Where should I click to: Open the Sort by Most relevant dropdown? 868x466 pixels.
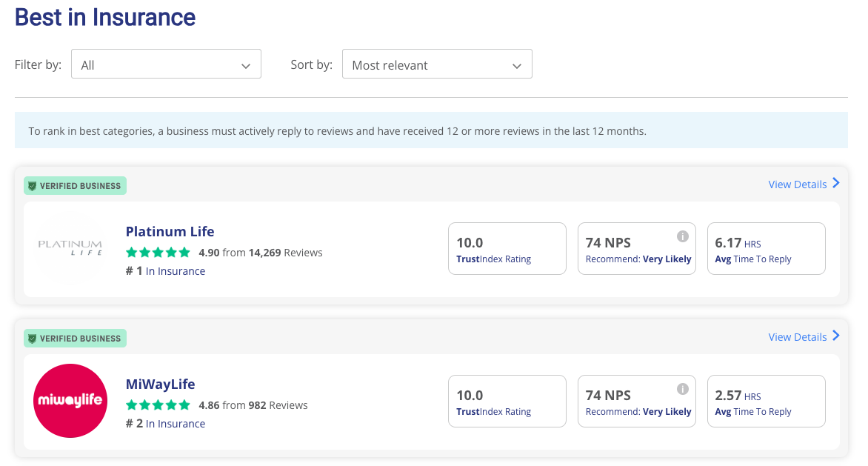tap(437, 64)
